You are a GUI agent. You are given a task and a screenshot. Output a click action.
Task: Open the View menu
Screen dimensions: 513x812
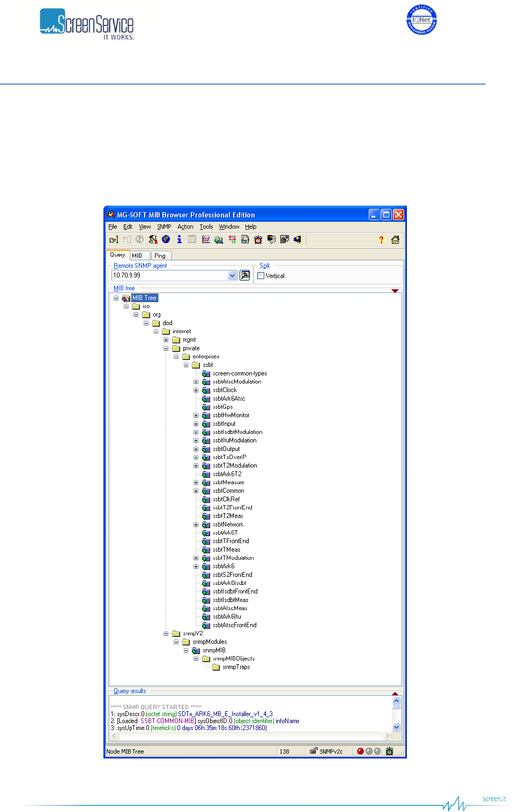(145, 227)
